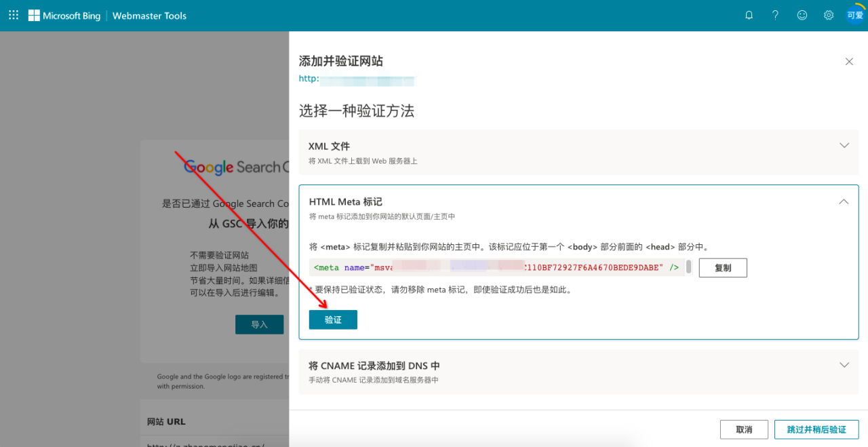Viewport: 868px width, 447px height.
Task: Open the settings gear icon
Action: [x=829, y=15]
